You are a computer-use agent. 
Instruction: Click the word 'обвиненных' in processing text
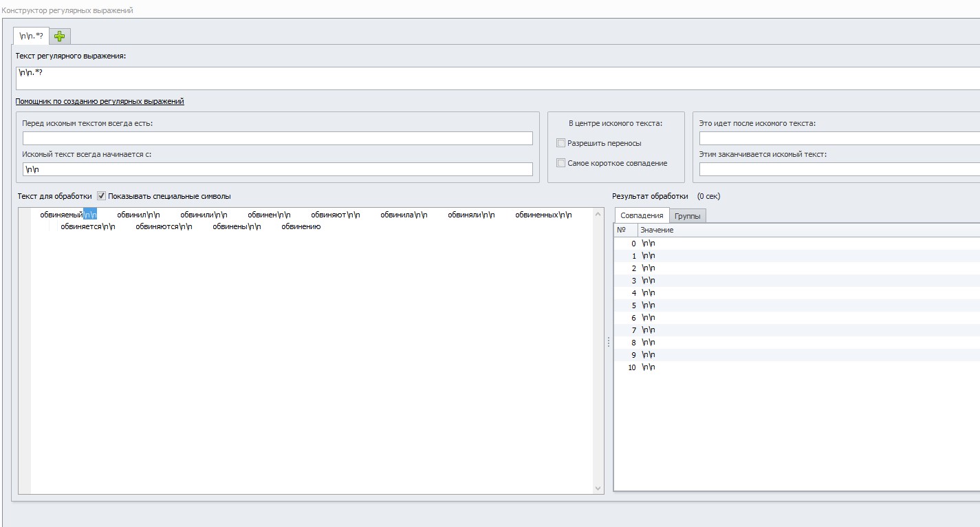tap(536, 215)
